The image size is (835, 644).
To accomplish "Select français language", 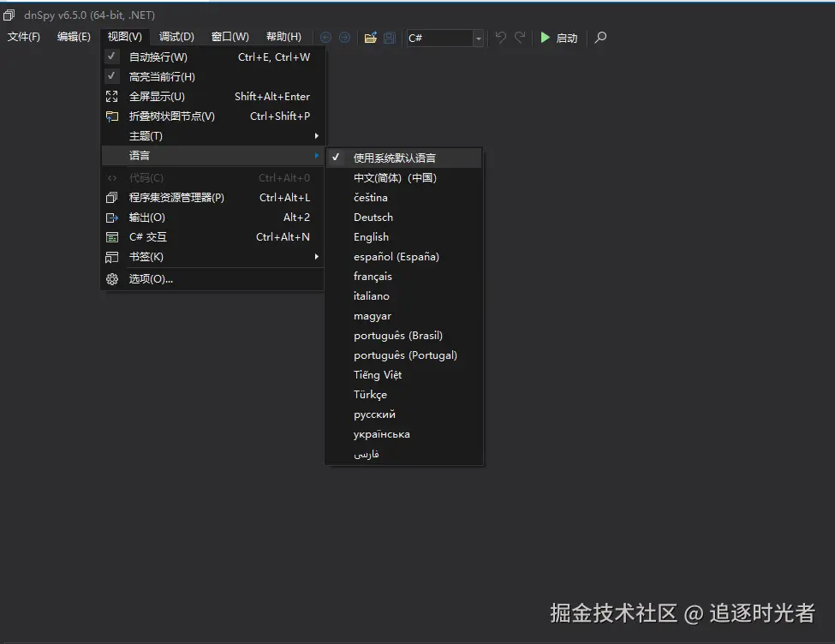I will (403, 277).
